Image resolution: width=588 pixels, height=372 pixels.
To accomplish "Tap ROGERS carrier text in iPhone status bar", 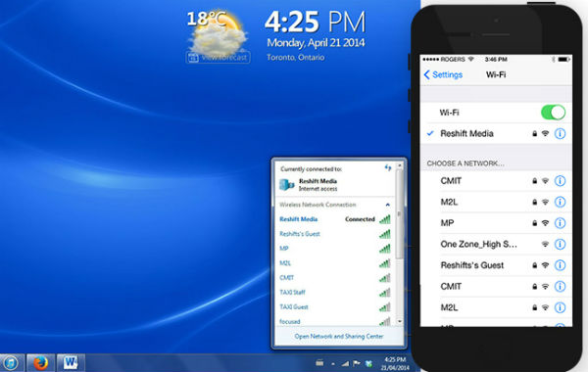I will pyautogui.click(x=453, y=59).
